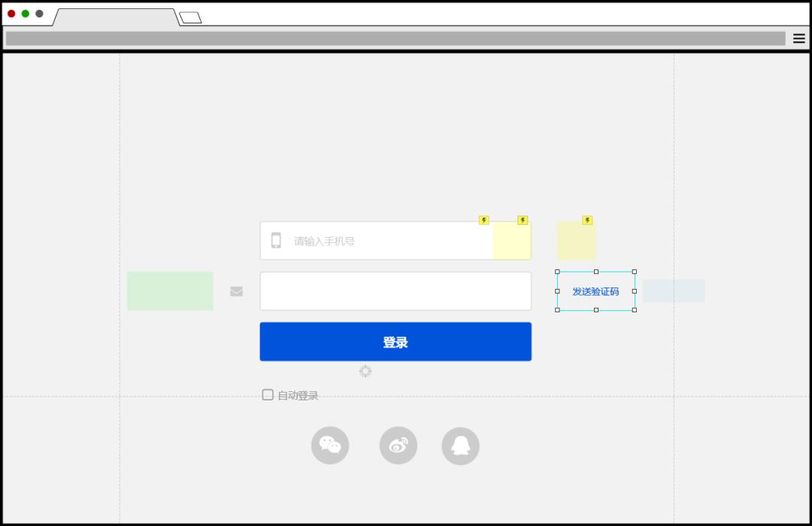
Task: Click the loading spinner below the 登录 button
Action: tap(365, 371)
